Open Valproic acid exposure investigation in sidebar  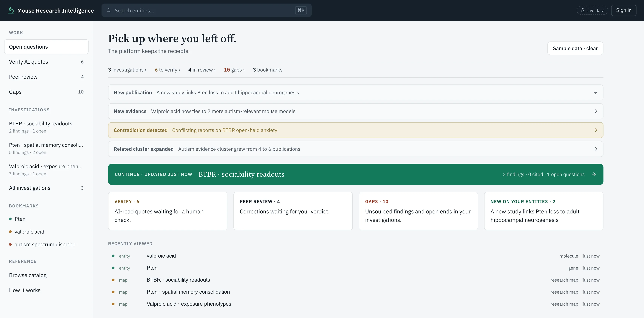[x=46, y=170]
